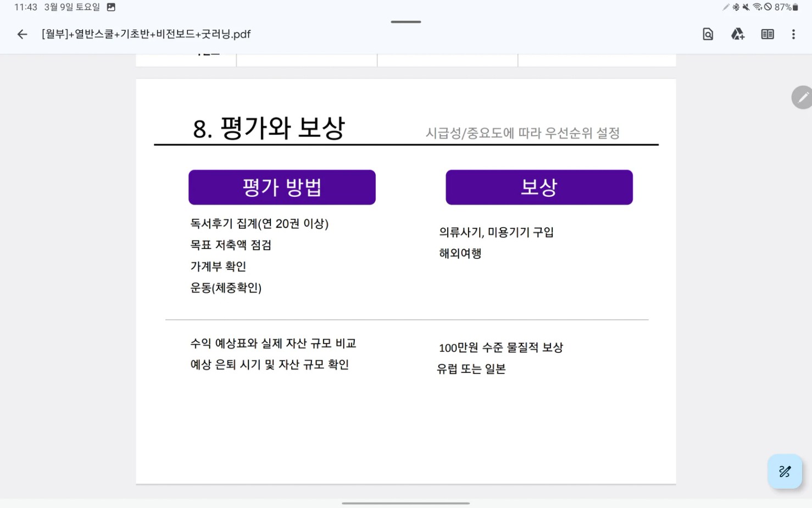Tap the PDF file name title
Screen dimensions: 812x508
(x=146, y=34)
